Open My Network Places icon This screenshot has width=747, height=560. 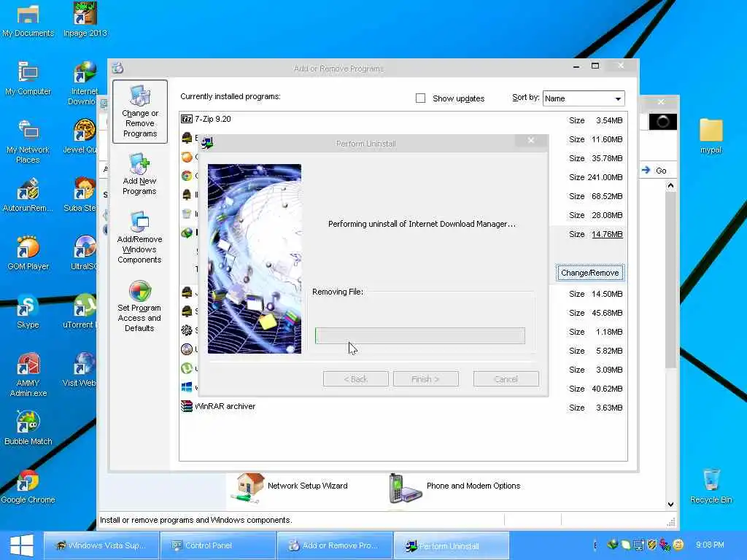[28, 142]
